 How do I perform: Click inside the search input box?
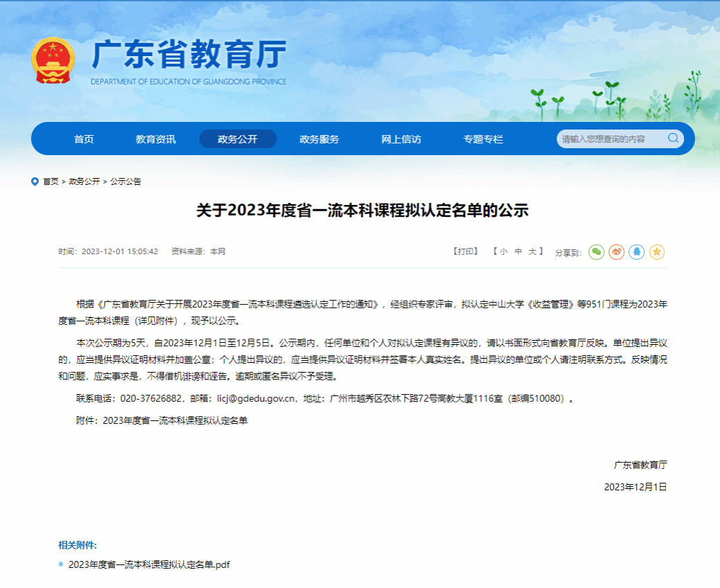click(x=611, y=139)
